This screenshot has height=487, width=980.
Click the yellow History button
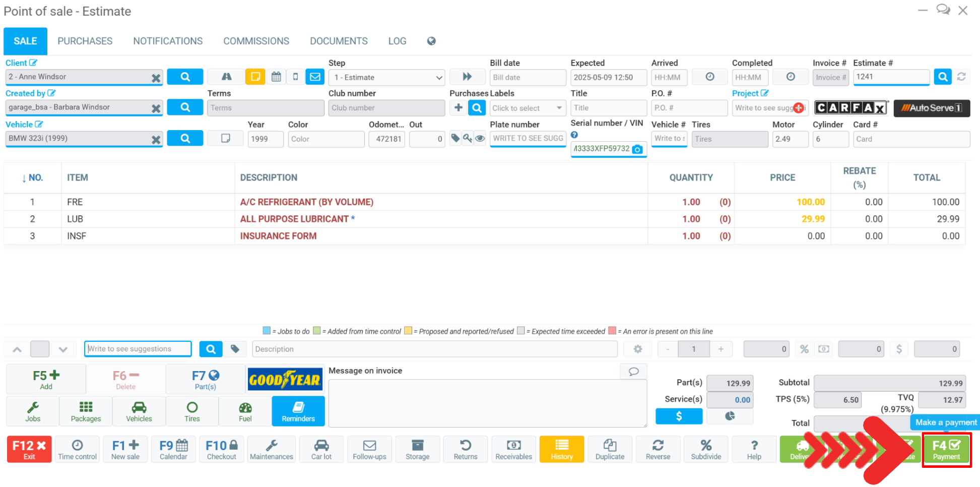561,449
